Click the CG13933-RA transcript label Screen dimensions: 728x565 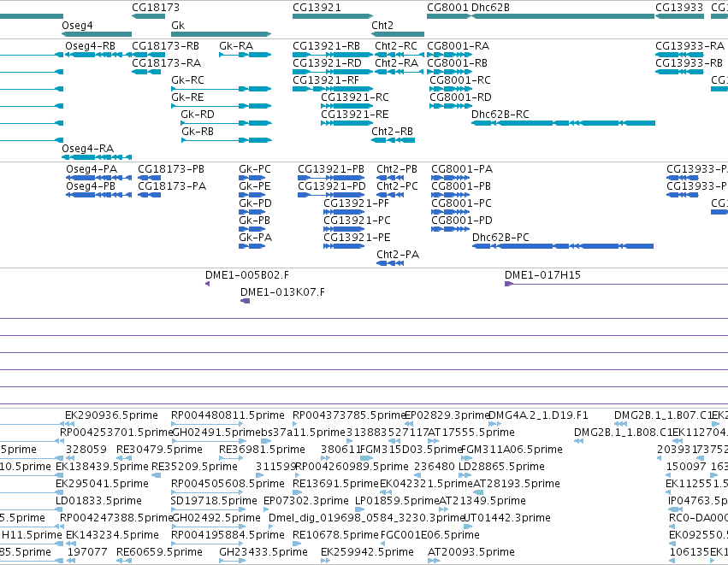pos(690,46)
